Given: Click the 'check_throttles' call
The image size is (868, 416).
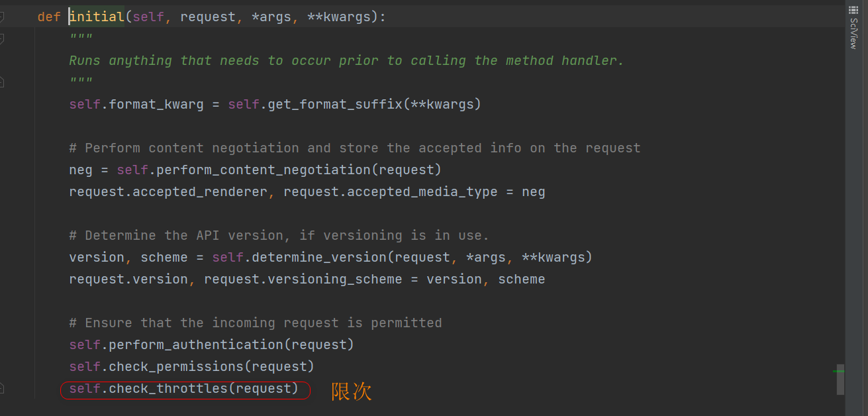Looking at the screenshot, I should pyautogui.click(x=168, y=388).
